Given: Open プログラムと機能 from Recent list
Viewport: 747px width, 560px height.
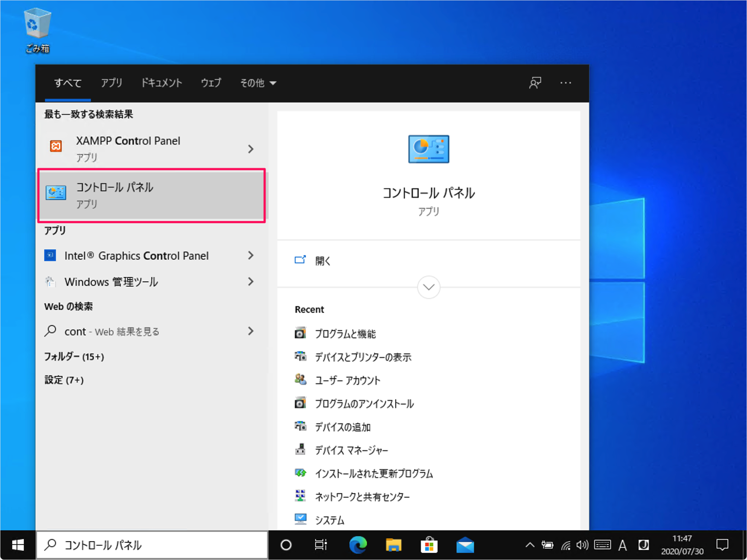Looking at the screenshot, I should pos(345,333).
